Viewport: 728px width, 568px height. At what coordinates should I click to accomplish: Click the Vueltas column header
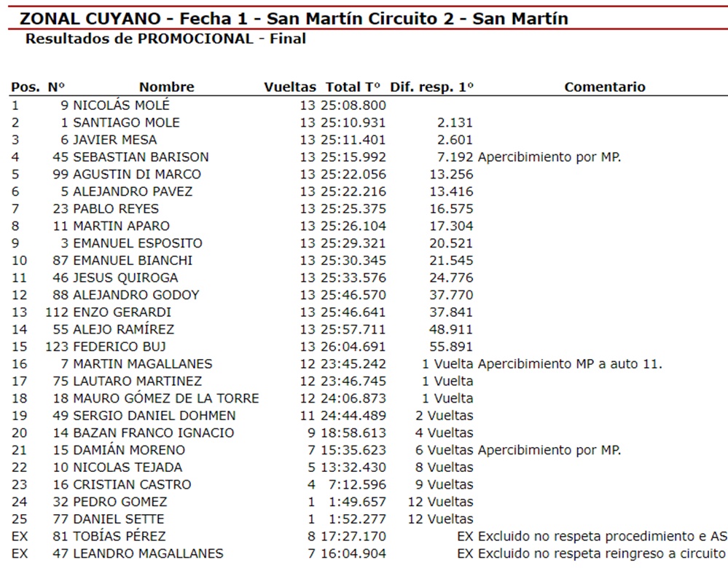point(290,87)
